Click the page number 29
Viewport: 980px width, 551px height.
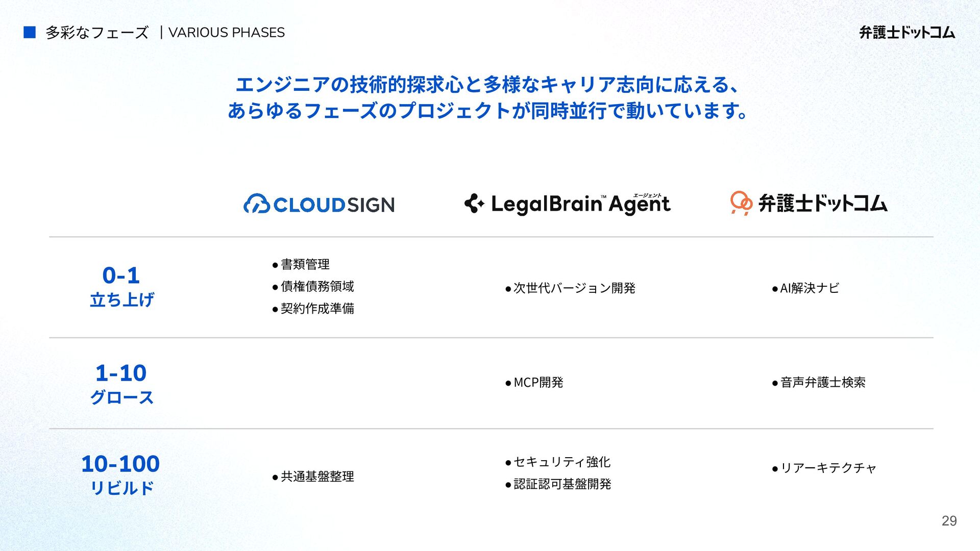coord(949,521)
